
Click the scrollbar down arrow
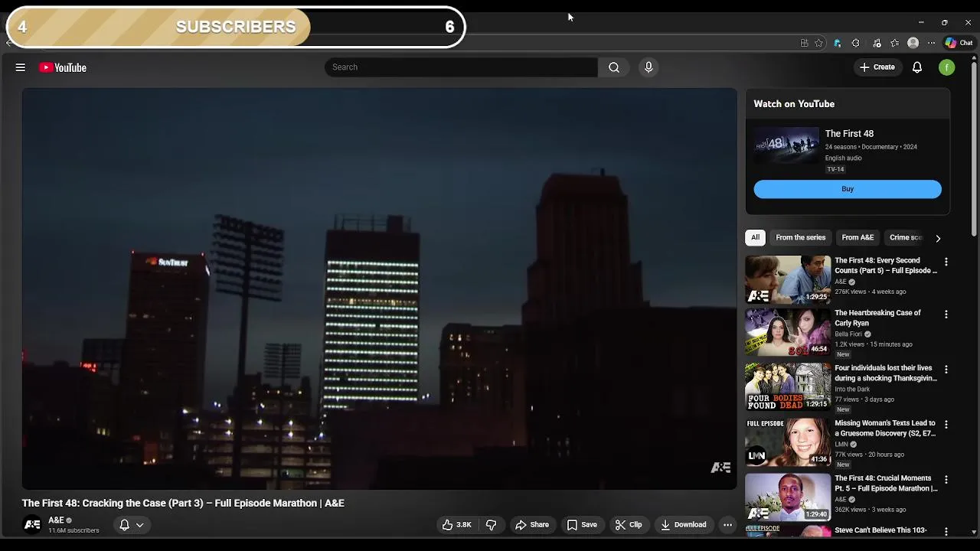pos(974,532)
